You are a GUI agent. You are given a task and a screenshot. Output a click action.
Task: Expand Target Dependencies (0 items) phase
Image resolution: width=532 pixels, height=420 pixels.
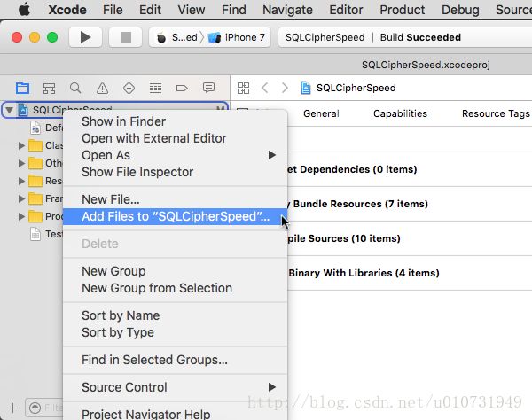[x=352, y=169]
